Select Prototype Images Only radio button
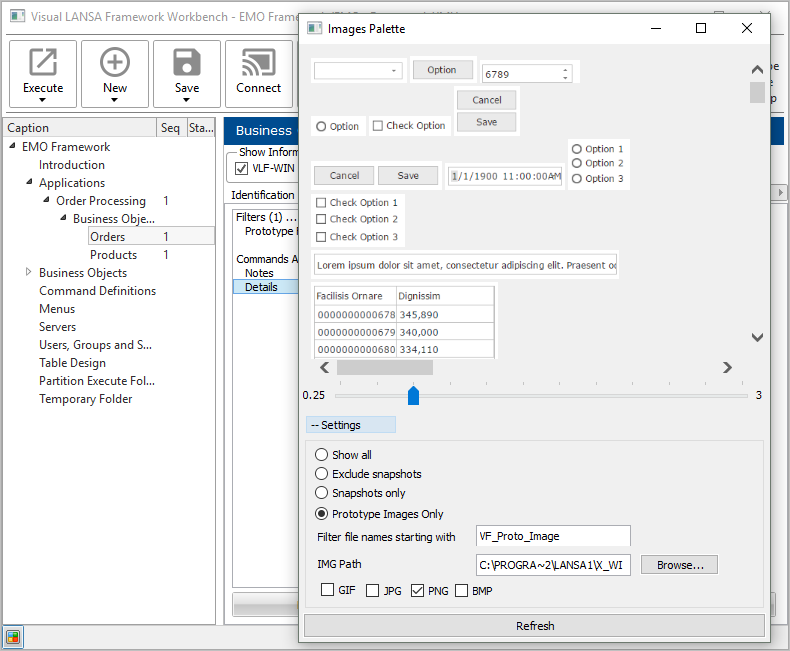The image size is (790, 651). pyautogui.click(x=321, y=513)
